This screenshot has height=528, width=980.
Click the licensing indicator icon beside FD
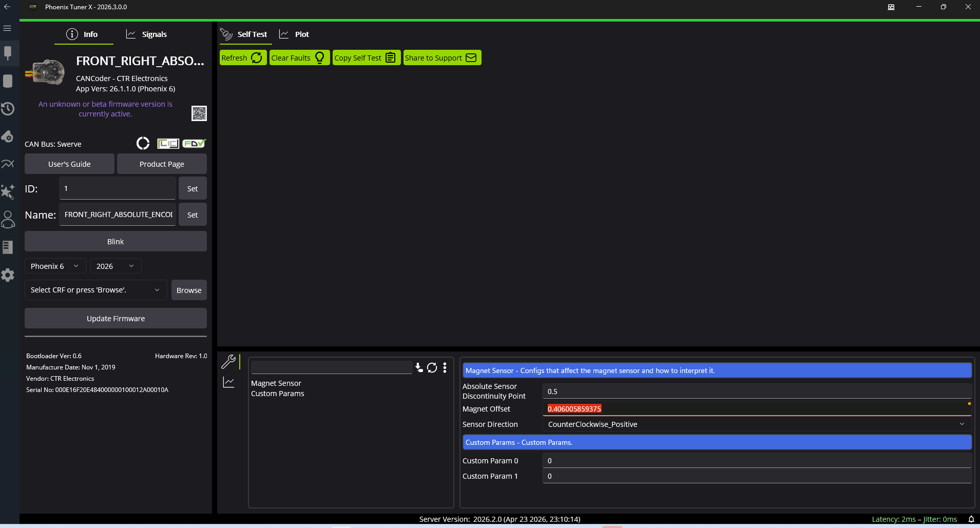(x=168, y=144)
